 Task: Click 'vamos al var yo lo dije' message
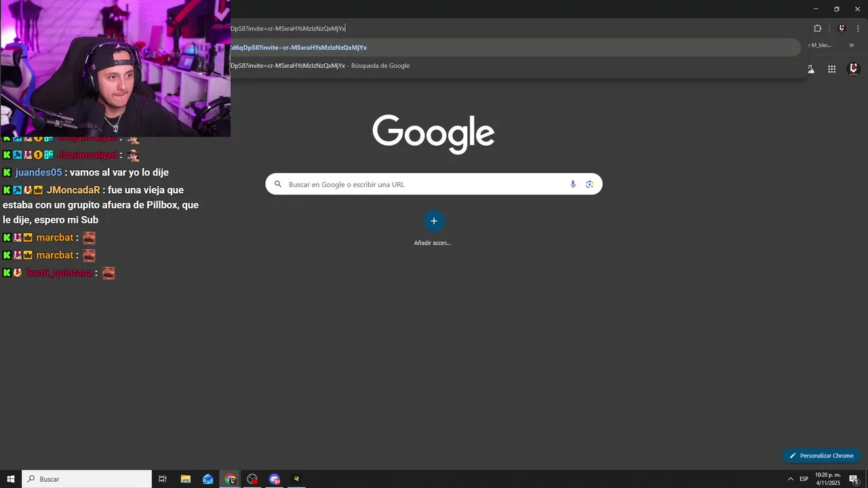[119, 173]
